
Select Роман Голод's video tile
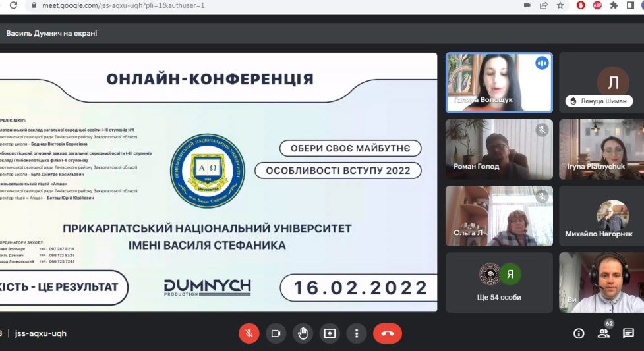[x=499, y=149]
